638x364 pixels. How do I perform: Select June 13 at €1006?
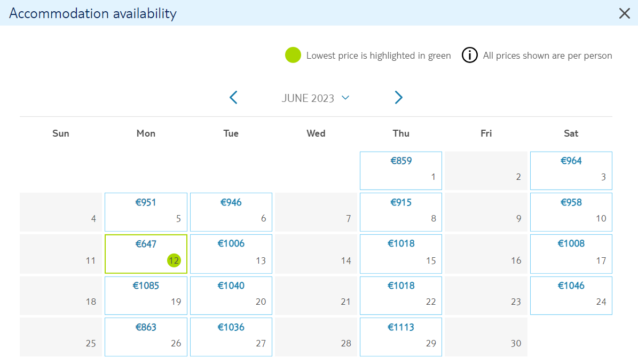tap(231, 254)
